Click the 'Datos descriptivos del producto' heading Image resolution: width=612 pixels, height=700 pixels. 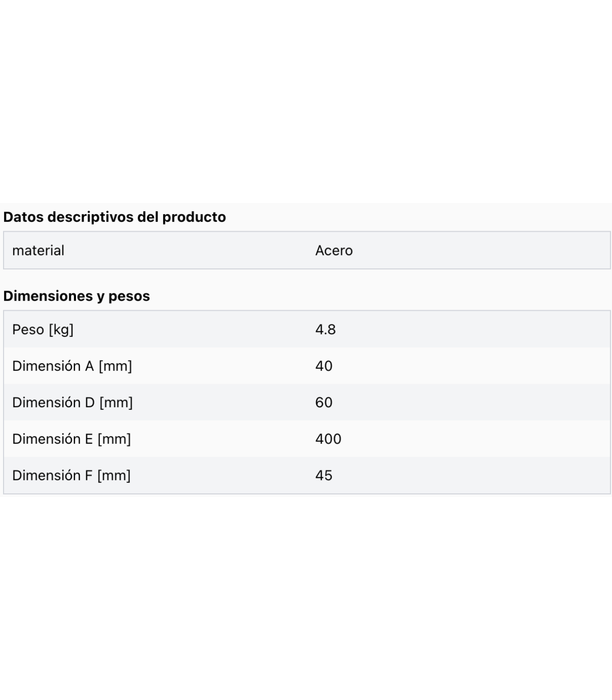114,217
